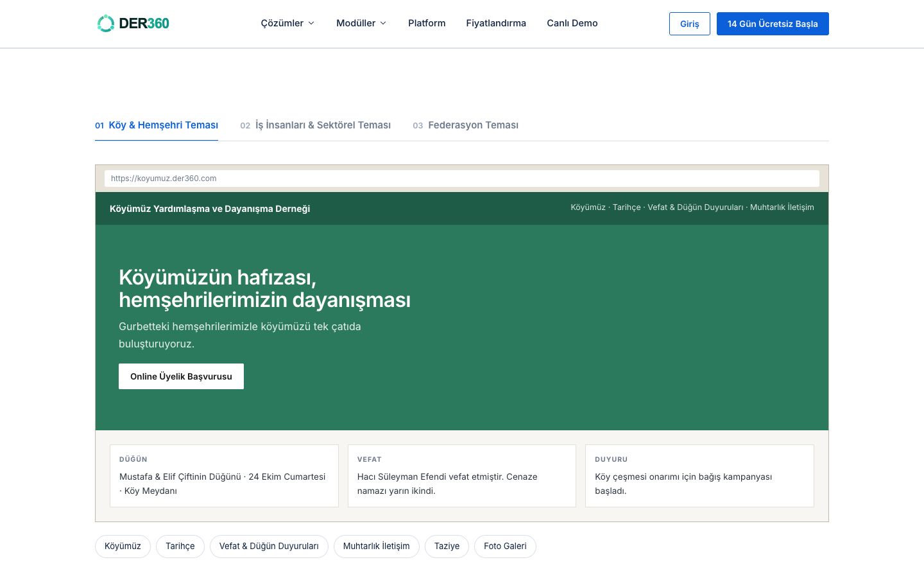Open the Canlı Demo link
This screenshot has height=578, width=924.
click(x=572, y=23)
